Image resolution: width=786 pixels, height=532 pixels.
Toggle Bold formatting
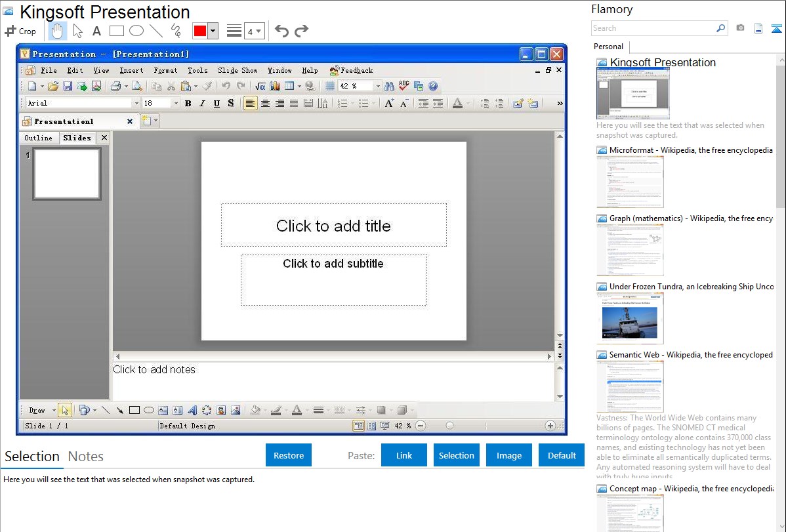[188, 103]
